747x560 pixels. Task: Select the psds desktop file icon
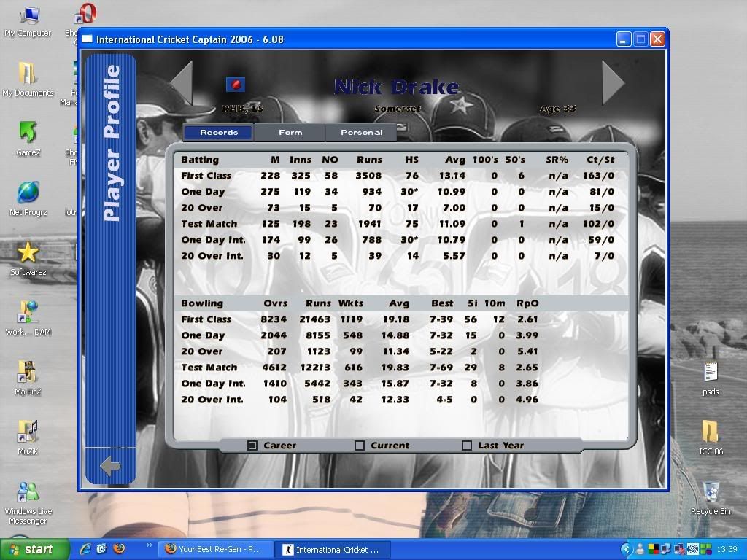click(711, 378)
